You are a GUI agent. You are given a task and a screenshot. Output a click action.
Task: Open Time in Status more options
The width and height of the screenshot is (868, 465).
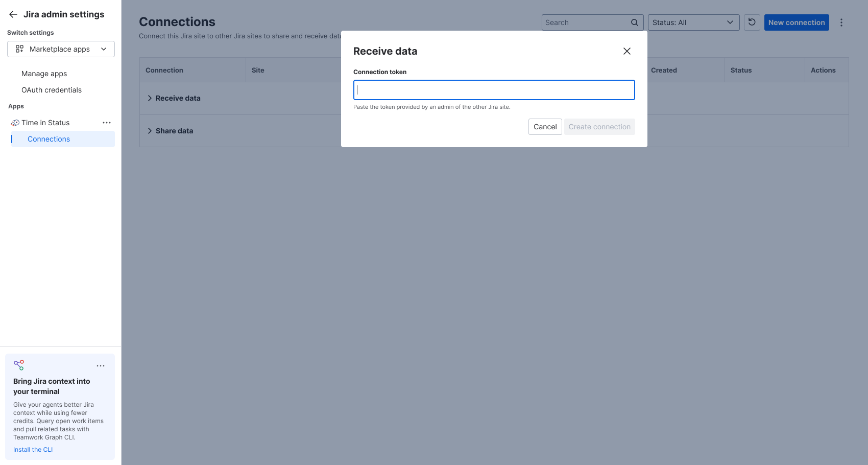click(x=107, y=123)
